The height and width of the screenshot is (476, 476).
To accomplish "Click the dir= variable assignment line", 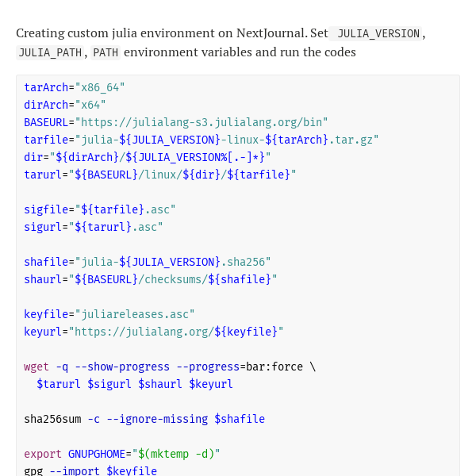I will pos(148,157).
